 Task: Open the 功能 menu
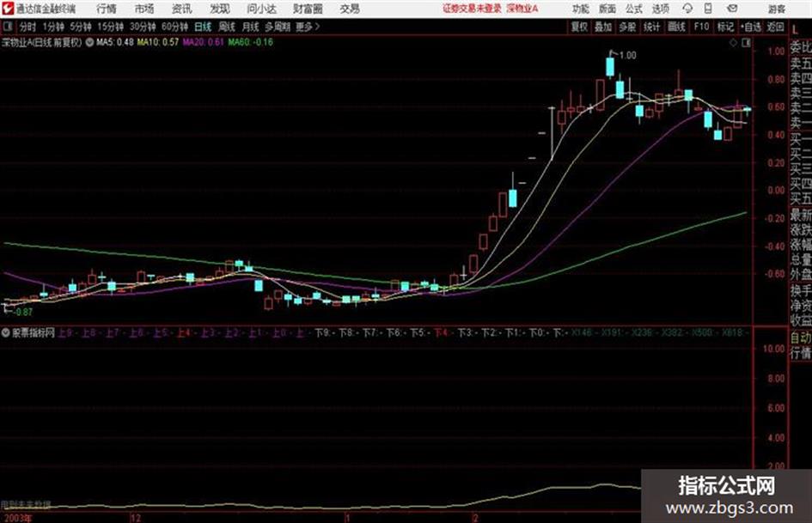coord(581,9)
